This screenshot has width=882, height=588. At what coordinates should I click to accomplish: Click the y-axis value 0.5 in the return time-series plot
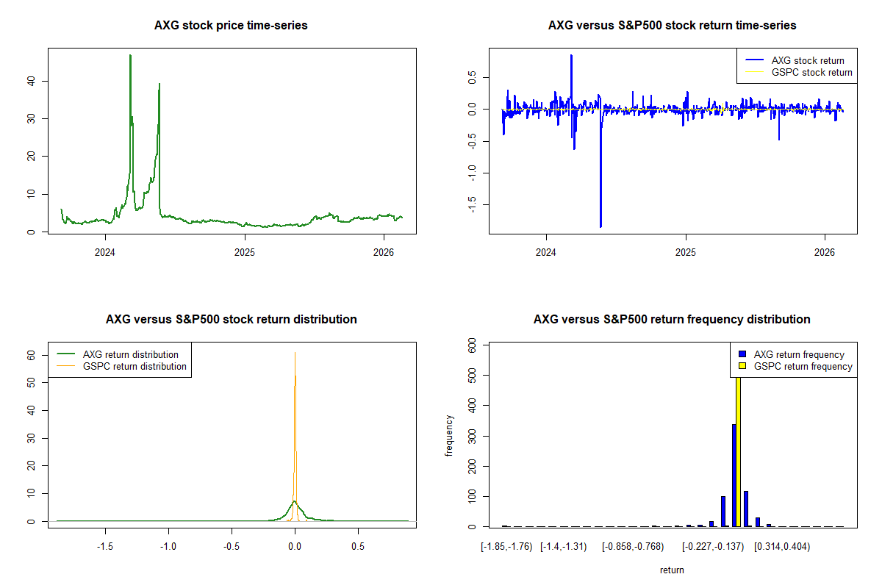point(473,77)
